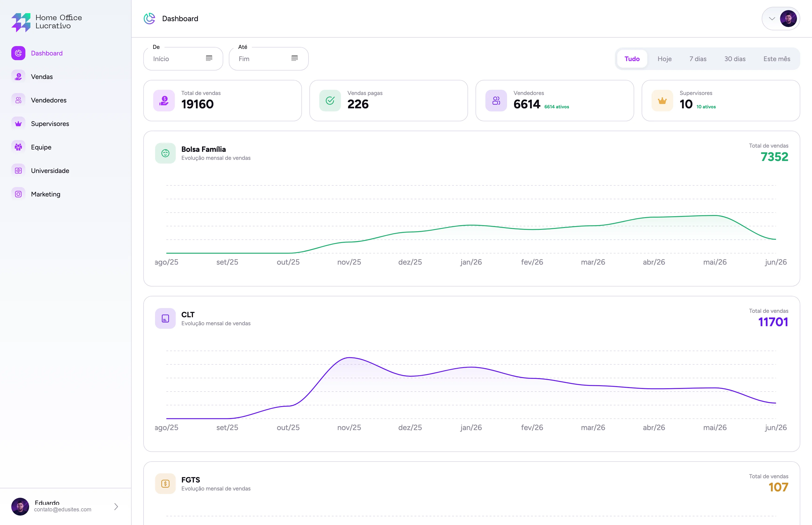
Task: Go to Dashboard in sidebar menu
Action: (47, 53)
